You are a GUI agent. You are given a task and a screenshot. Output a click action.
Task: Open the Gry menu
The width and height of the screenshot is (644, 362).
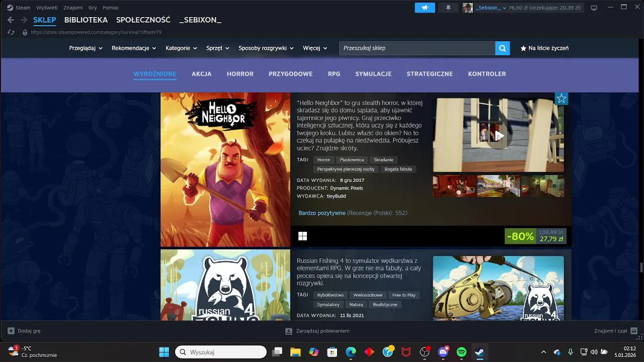point(93,8)
